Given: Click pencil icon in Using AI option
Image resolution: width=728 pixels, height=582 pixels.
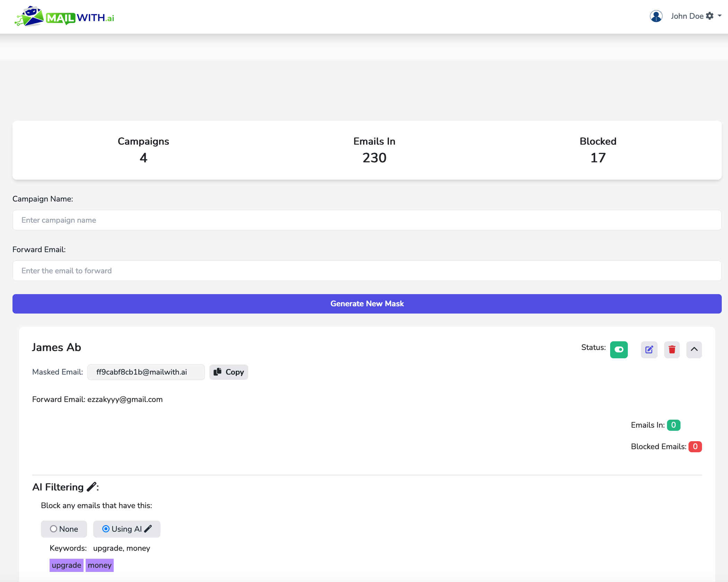Looking at the screenshot, I should tap(148, 529).
